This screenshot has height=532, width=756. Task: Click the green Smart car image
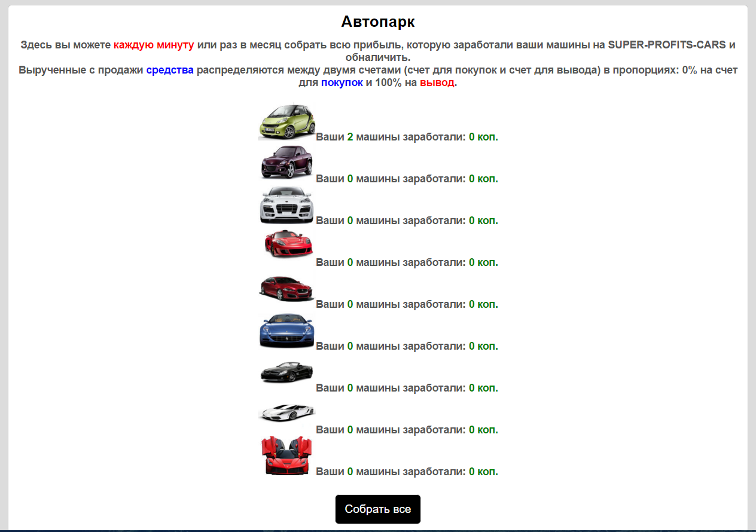[286, 122]
